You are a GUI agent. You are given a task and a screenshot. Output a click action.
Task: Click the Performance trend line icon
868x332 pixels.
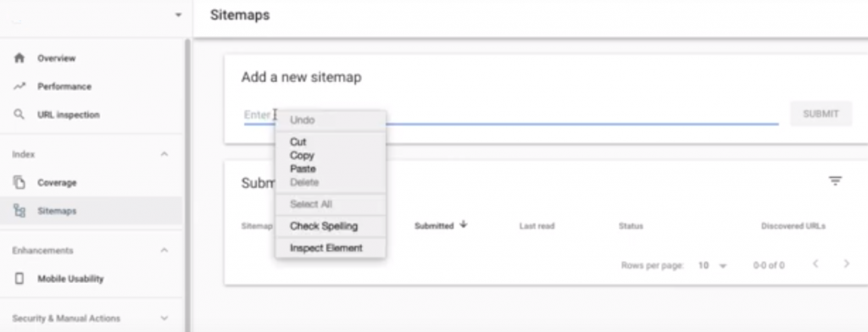click(19, 86)
